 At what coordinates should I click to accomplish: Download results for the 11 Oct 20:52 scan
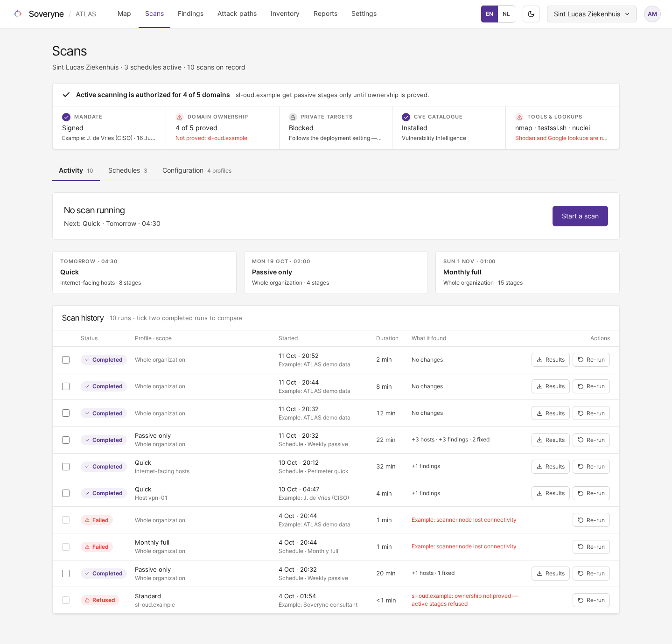(x=551, y=360)
